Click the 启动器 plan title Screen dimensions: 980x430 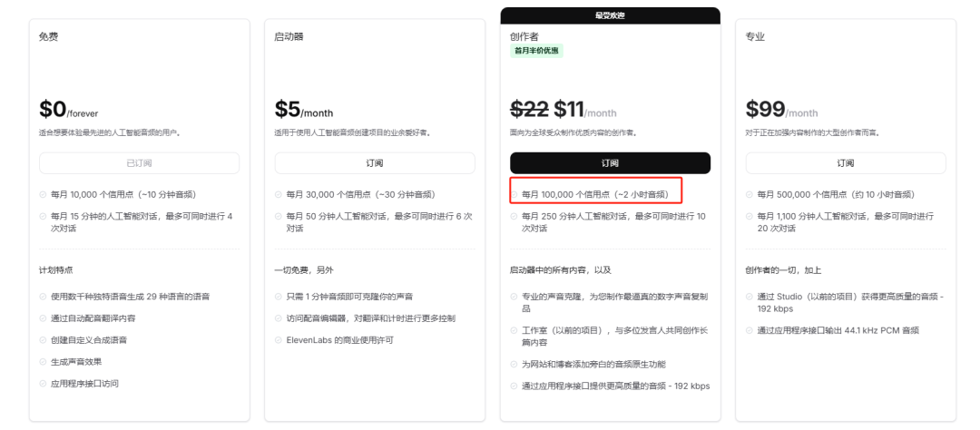(289, 37)
